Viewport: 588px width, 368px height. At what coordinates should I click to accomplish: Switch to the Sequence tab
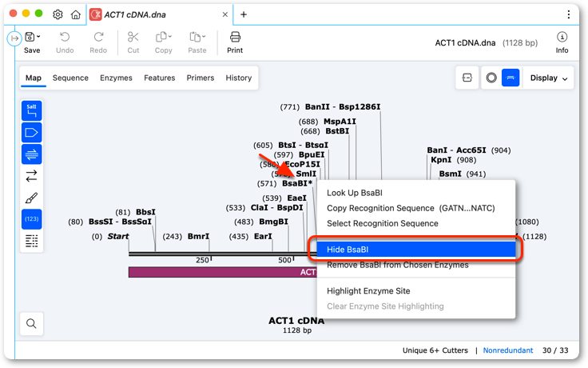coord(70,78)
